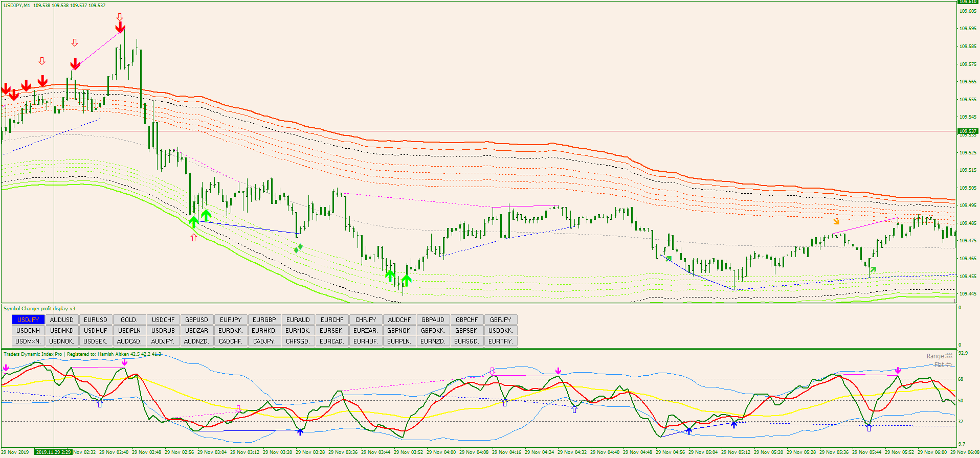Change to USDSEK. symbol
Image resolution: width=980 pixels, height=458 pixels.
point(96,341)
